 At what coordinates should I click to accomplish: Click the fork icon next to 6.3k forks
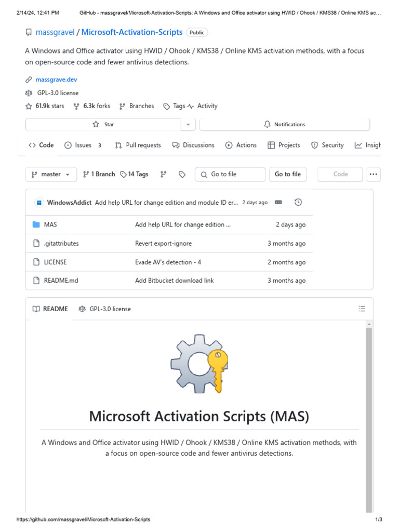coord(77,106)
